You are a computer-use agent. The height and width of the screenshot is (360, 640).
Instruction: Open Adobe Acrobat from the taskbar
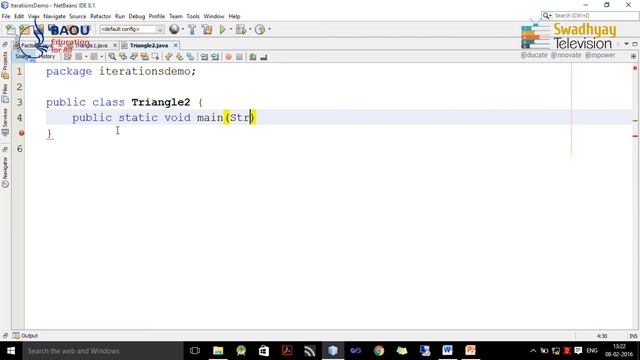[287, 351]
